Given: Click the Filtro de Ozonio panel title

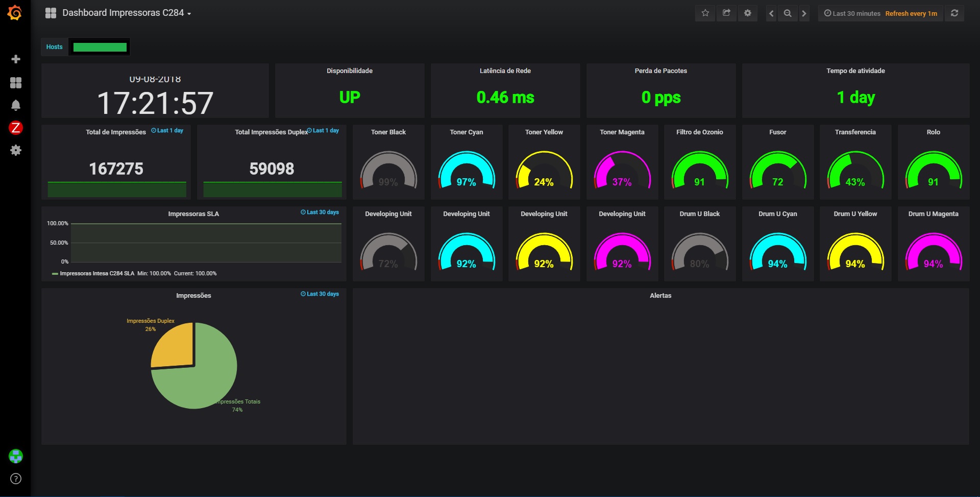Looking at the screenshot, I should pos(700,132).
